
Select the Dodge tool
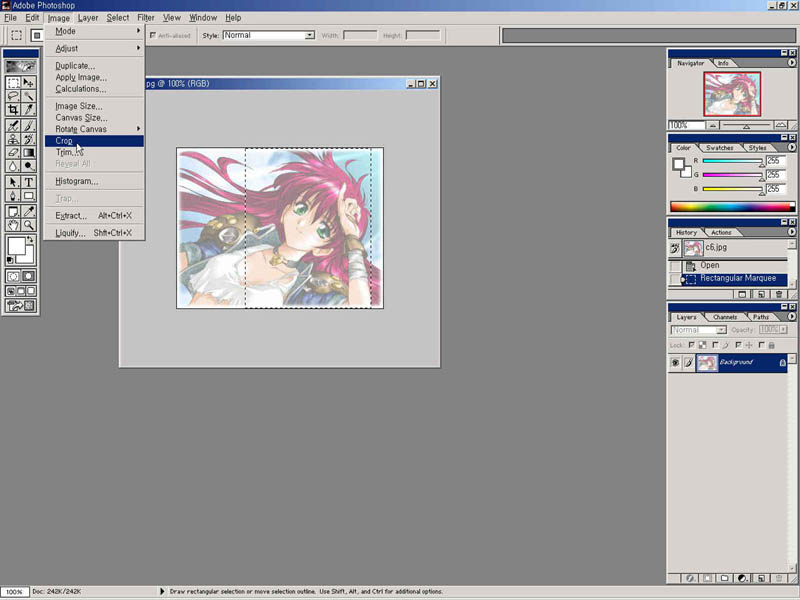coord(29,165)
